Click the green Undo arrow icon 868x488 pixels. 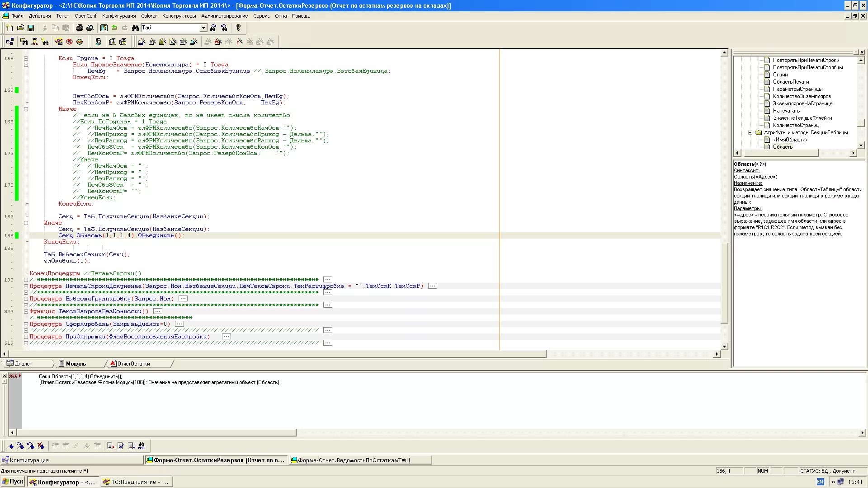tap(114, 28)
